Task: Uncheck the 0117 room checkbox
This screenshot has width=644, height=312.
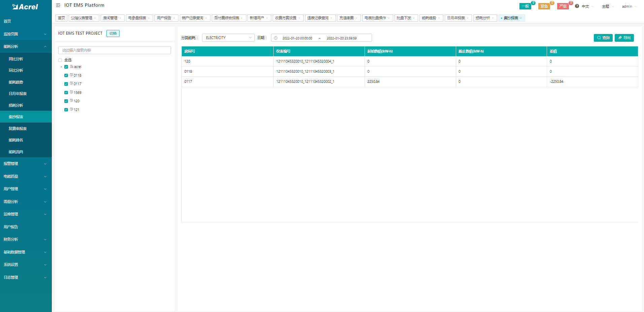Action: (x=66, y=84)
